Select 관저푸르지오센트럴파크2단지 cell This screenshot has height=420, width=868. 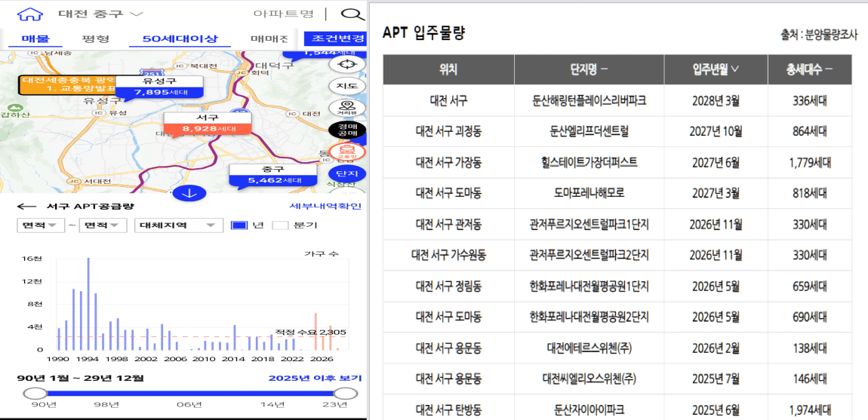(x=589, y=256)
